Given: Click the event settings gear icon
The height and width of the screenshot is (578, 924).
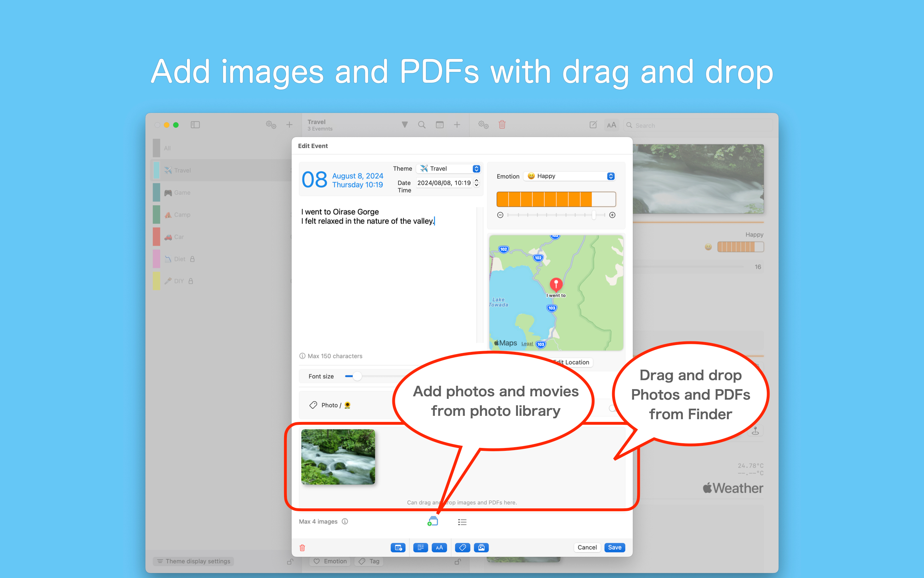Looking at the screenshot, I should coord(483,125).
